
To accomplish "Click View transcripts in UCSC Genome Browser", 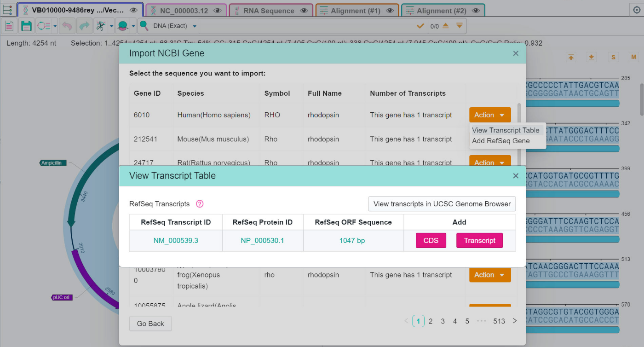I will 442,204.
